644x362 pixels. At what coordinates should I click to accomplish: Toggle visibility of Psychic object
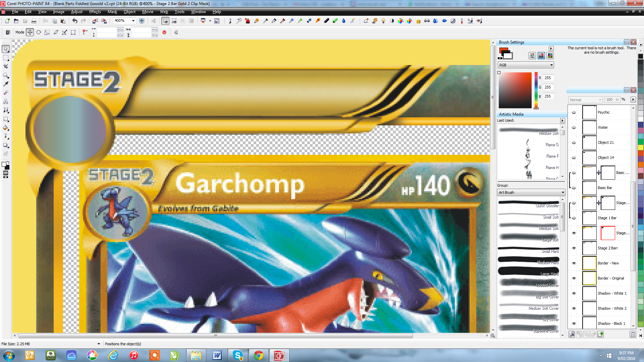[x=574, y=112]
